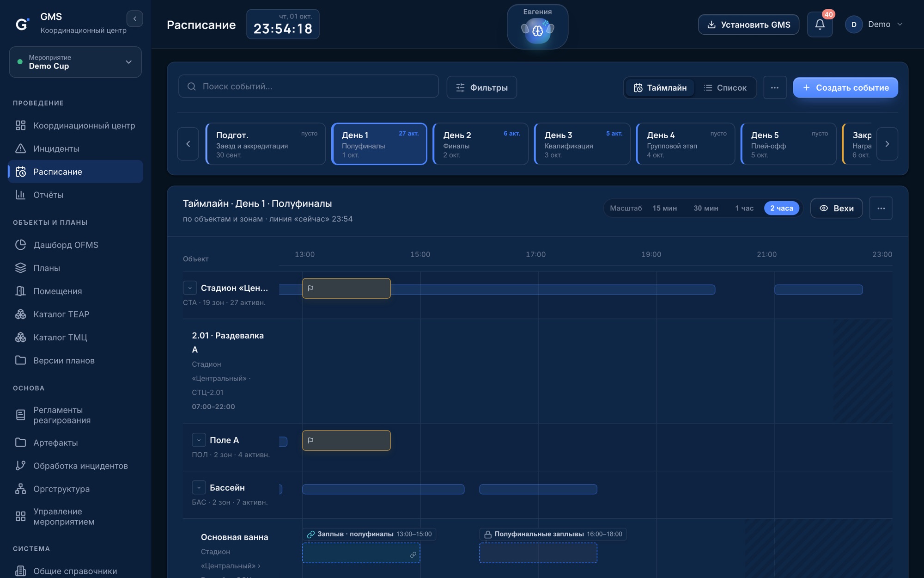Toggle Вехи milestones visibility
Image resolution: width=924 pixels, height=578 pixels.
836,208
